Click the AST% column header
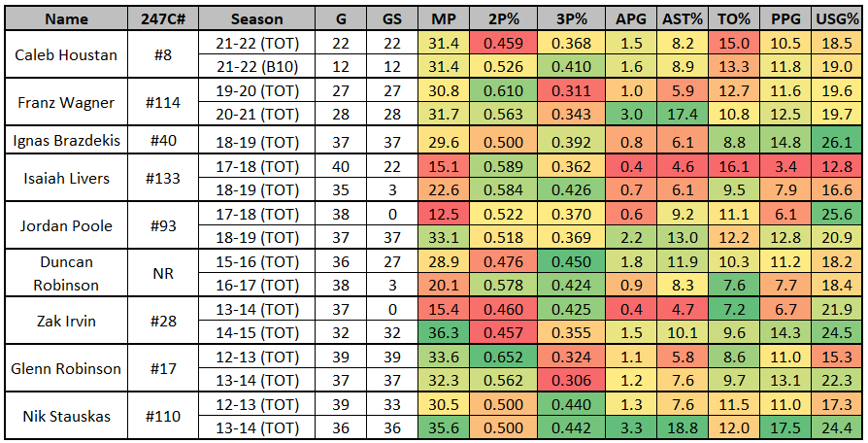This screenshot has height=443, width=868. tap(681, 19)
